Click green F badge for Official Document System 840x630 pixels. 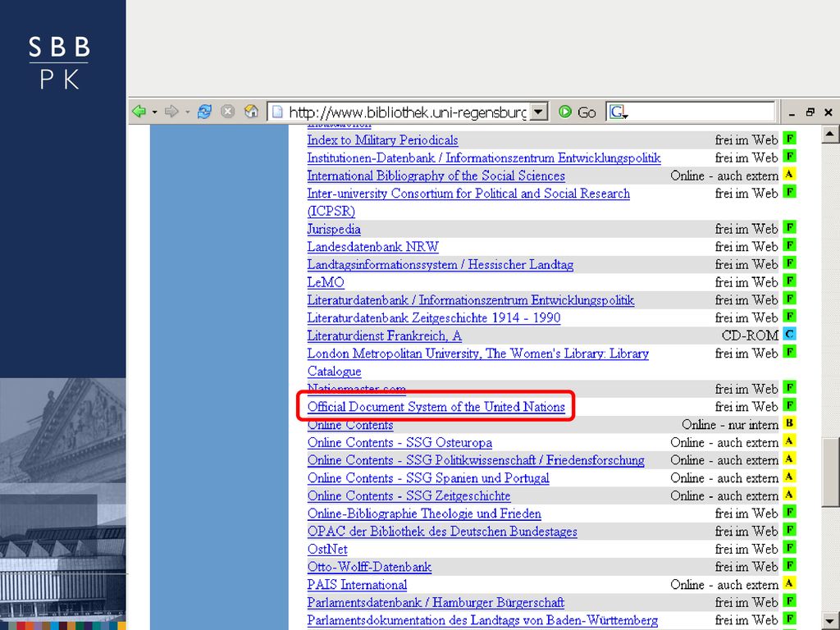click(x=789, y=404)
